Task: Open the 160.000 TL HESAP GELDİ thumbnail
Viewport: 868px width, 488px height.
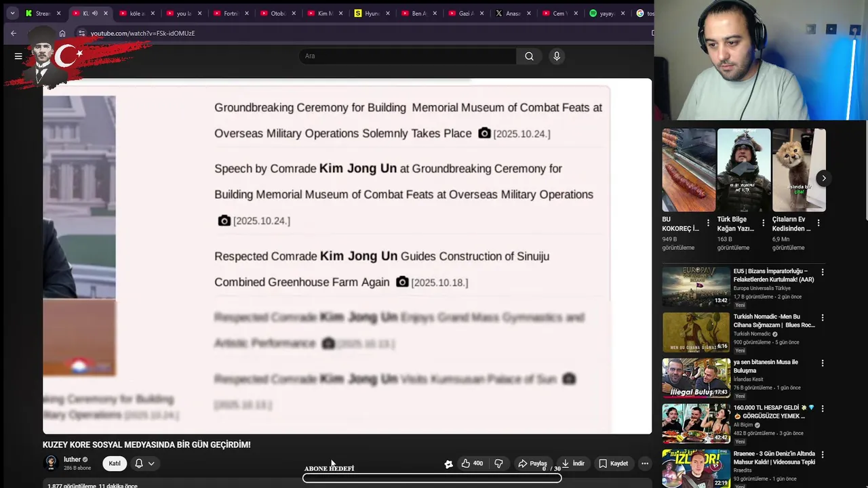Action: (696, 424)
